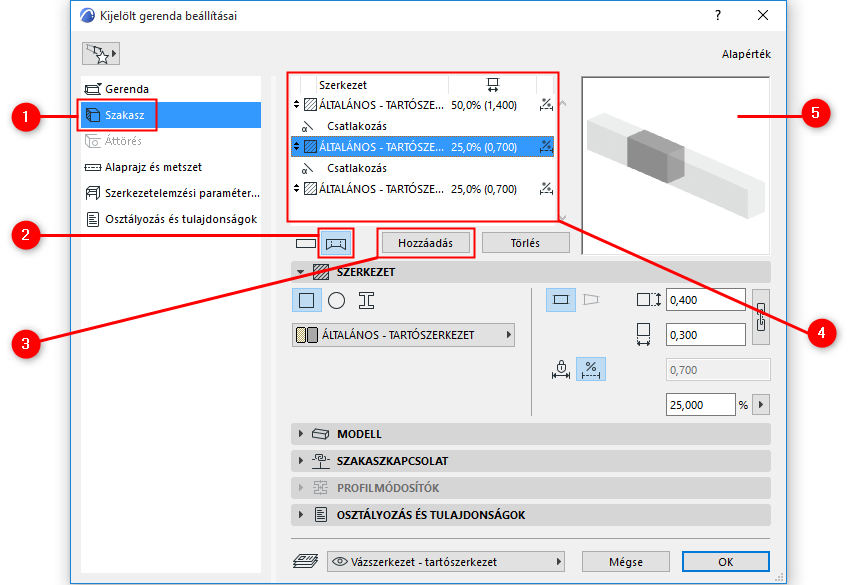Click the MODELL panel icon
The image size is (852, 585).
click(321, 434)
